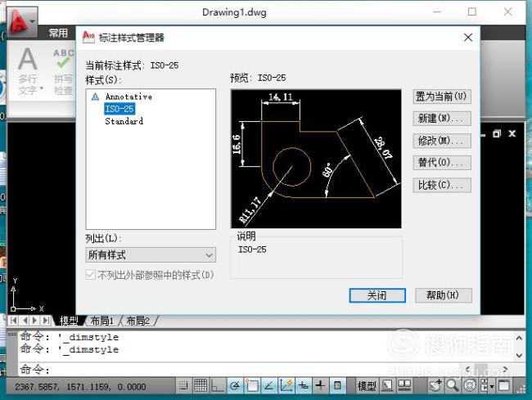
Task: Toggle Object snap tracking in status bar
Action: point(268,385)
